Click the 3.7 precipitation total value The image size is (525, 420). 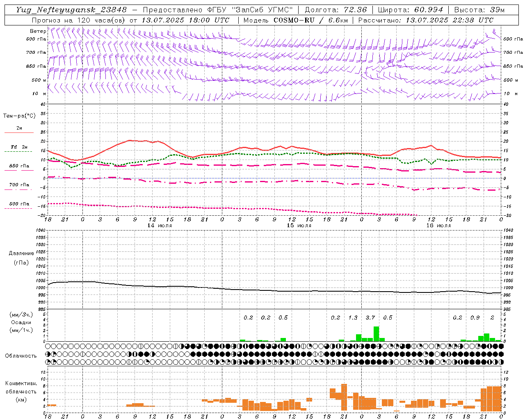click(370, 317)
